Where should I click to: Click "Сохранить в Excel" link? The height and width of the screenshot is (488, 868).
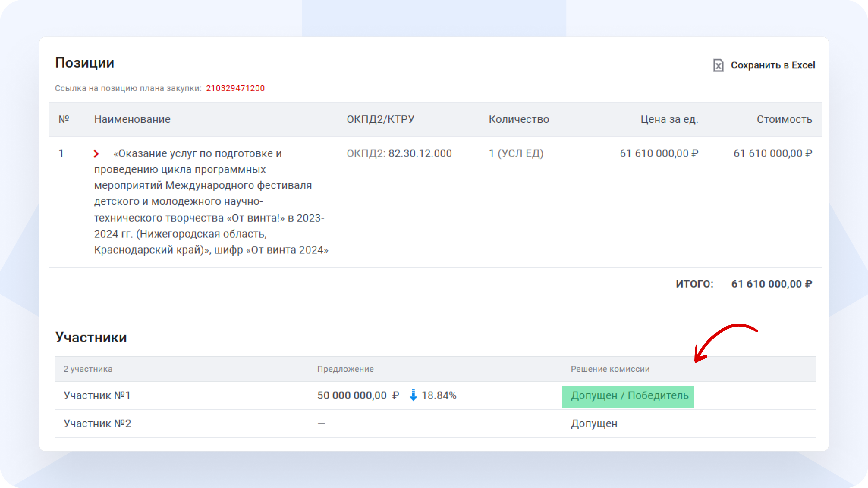pyautogui.click(x=773, y=65)
